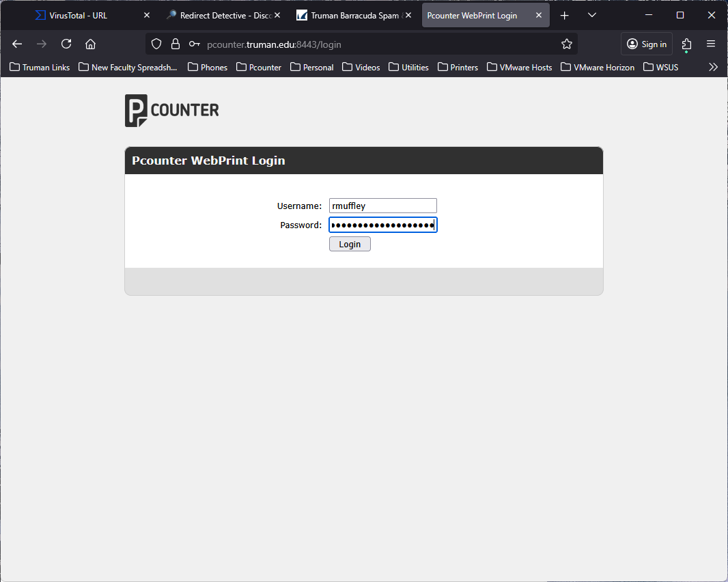Open tracking protection shield info
The width and height of the screenshot is (728, 582).
(156, 44)
